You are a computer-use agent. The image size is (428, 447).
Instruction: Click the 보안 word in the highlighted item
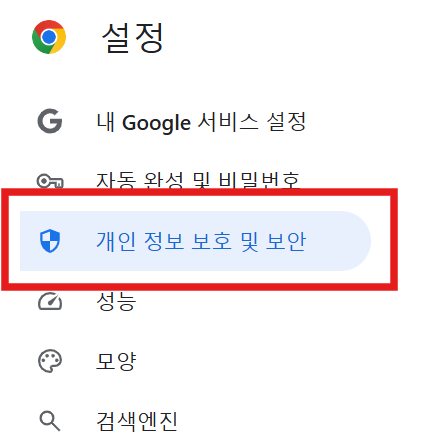[286, 241]
